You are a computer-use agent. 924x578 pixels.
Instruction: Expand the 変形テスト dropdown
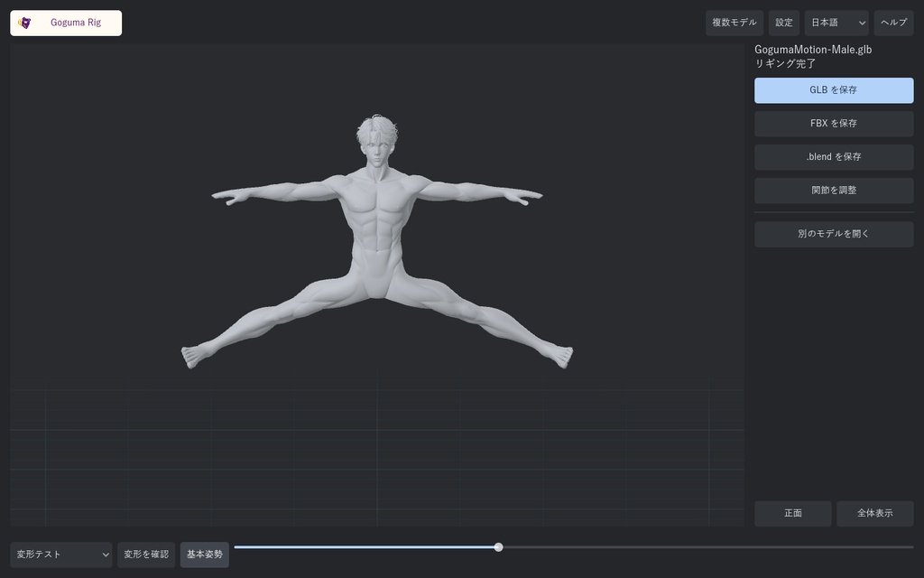(x=61, y=555)
